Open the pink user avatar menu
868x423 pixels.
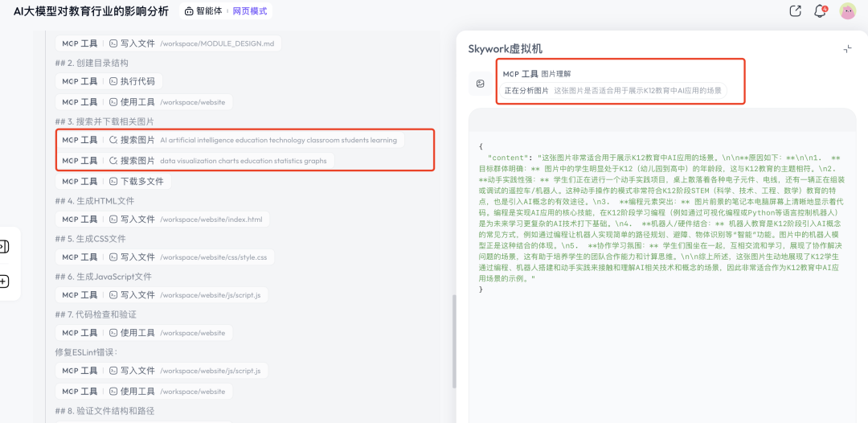[847, 11]
